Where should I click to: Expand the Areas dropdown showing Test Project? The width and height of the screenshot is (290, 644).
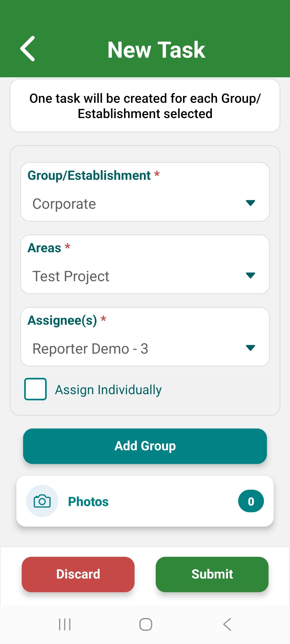click(145, 264)
